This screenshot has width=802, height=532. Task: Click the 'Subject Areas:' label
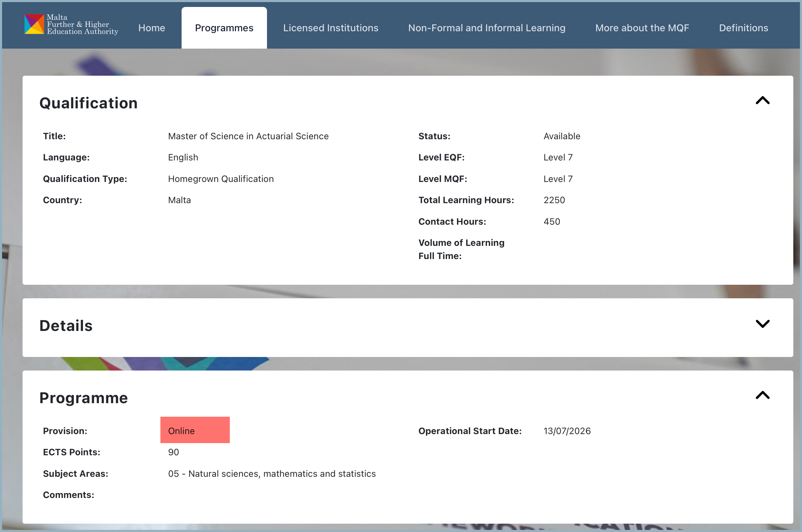pos(75,474)
